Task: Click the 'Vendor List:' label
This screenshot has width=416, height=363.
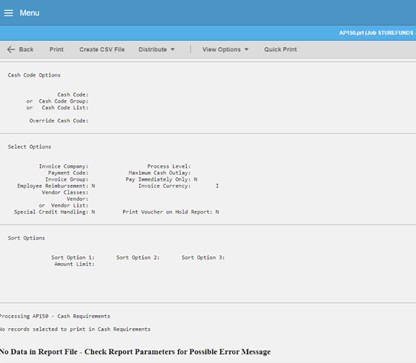Action: click(70, 205)
